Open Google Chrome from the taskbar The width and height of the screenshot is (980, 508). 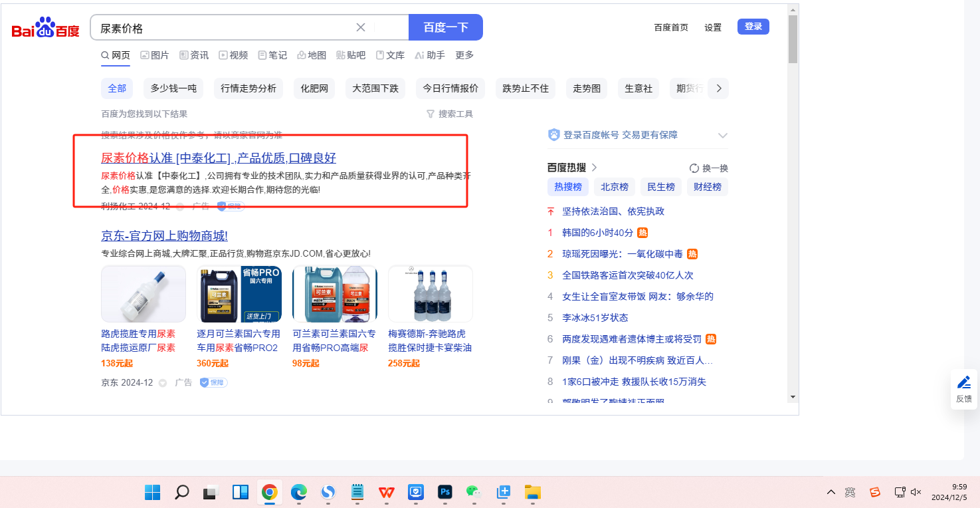click(x=269, y=492)
